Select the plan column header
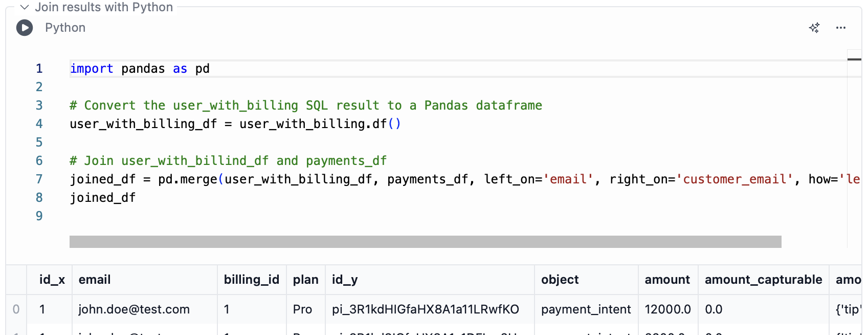This screenshot has height=335, width=868. (x=306, y=280)
